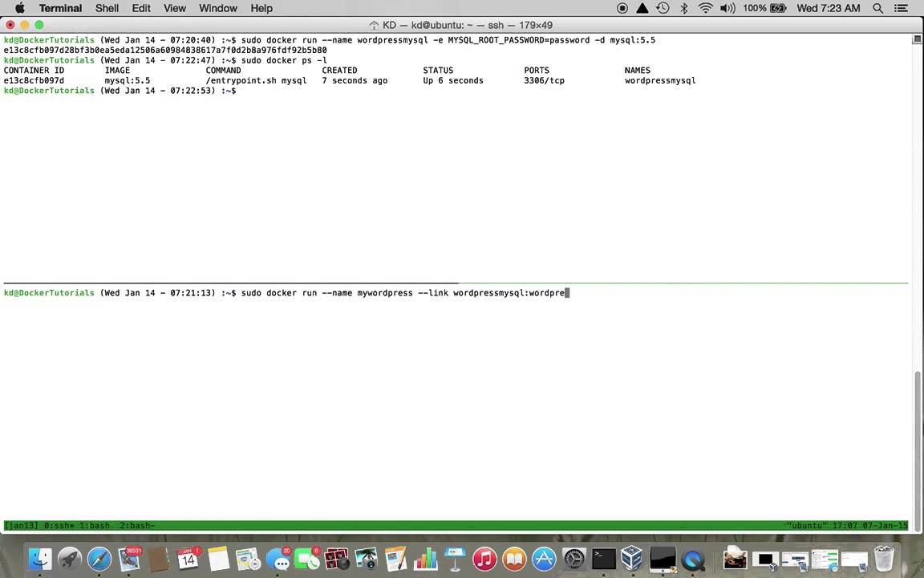
Task: Open Keynote from the Dock
Action: click(x=455, y=559)
